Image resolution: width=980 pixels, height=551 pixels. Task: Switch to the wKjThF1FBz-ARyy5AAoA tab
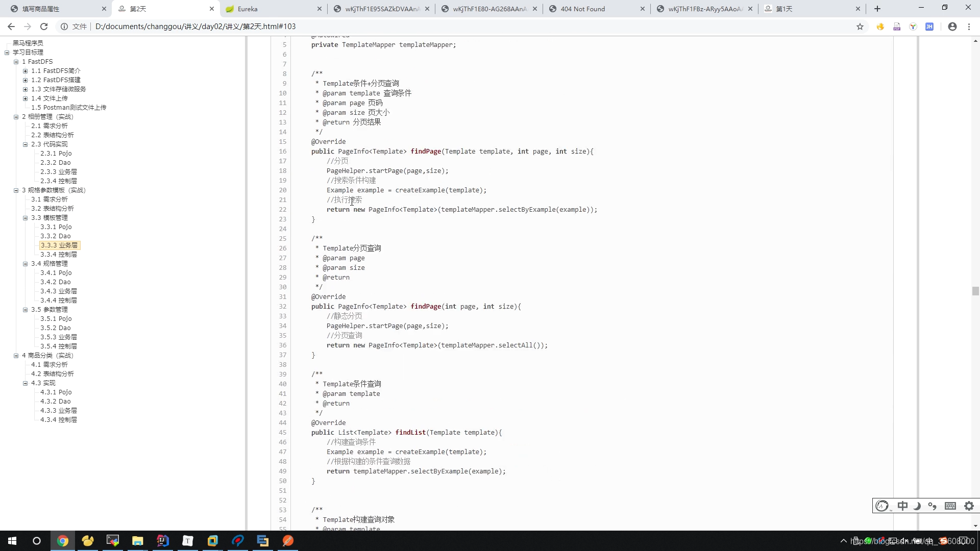tap(704, 9)
